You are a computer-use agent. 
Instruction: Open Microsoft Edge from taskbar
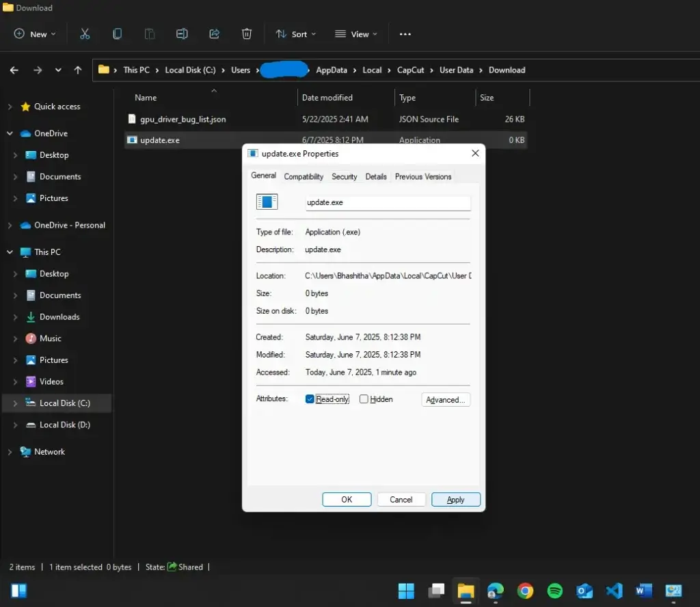pos(496,591)
